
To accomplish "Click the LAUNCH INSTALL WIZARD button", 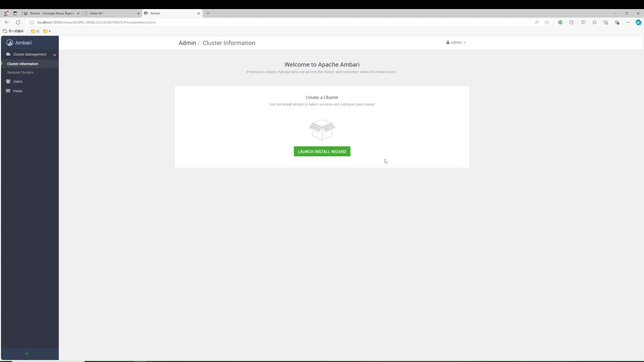I will click(322, 151).
